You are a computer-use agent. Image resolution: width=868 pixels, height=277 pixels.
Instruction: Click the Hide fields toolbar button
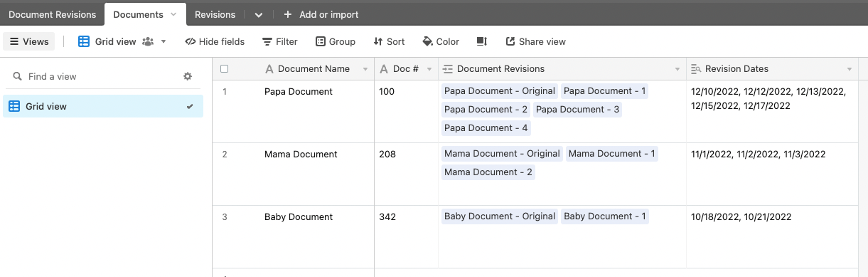215,41
